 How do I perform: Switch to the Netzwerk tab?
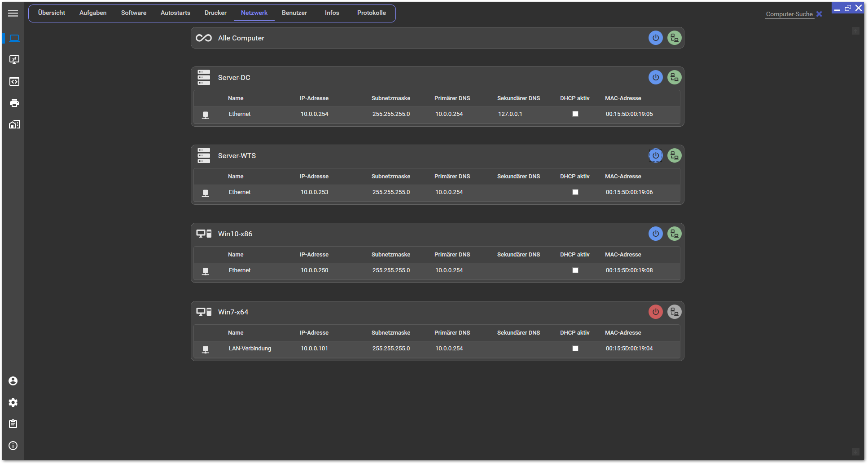coord(254,13)
